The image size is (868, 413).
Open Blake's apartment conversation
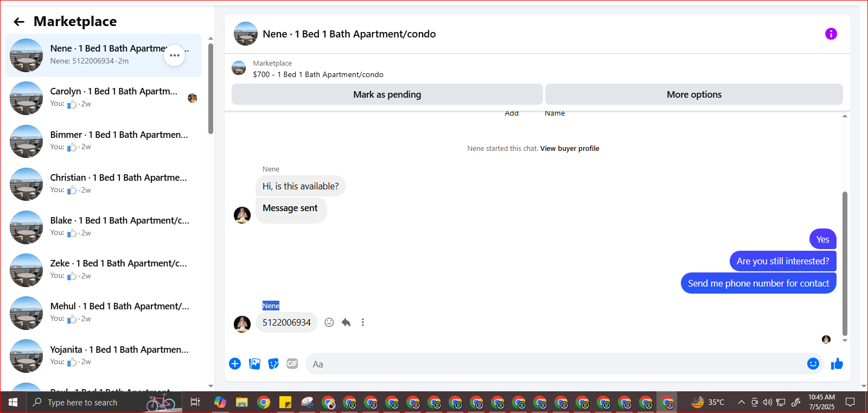coord(103,227)
